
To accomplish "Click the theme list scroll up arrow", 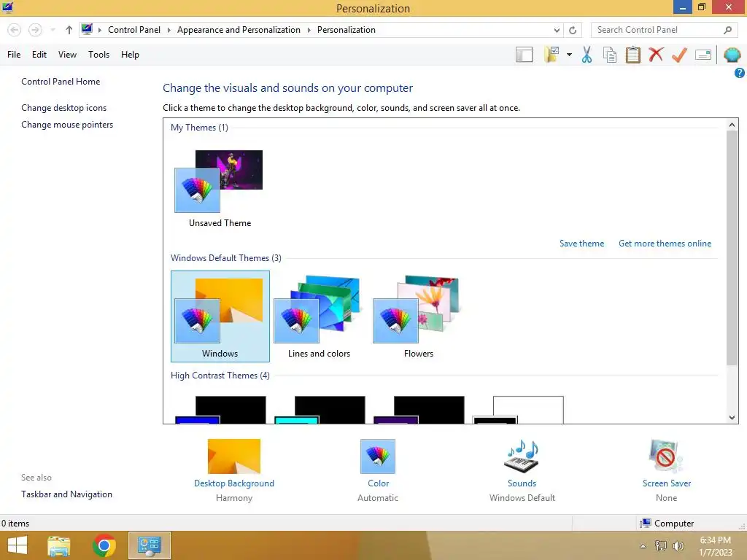I will click(x=732, y=124).
